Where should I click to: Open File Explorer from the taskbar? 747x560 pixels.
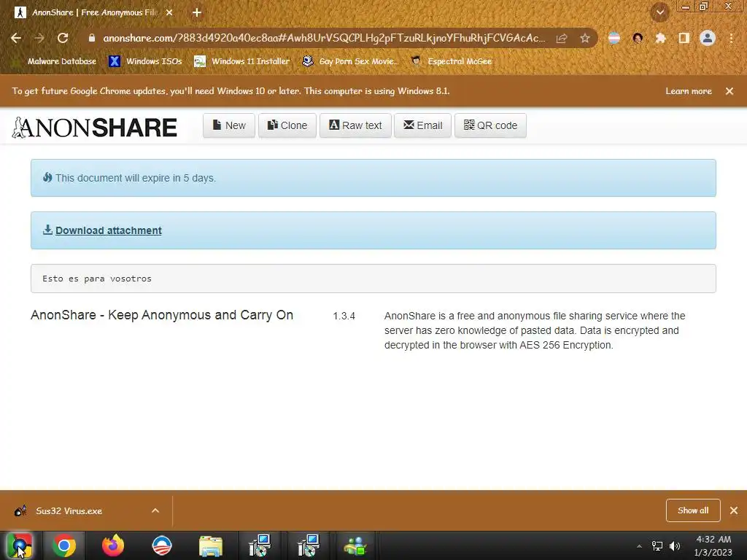(211, 545)
